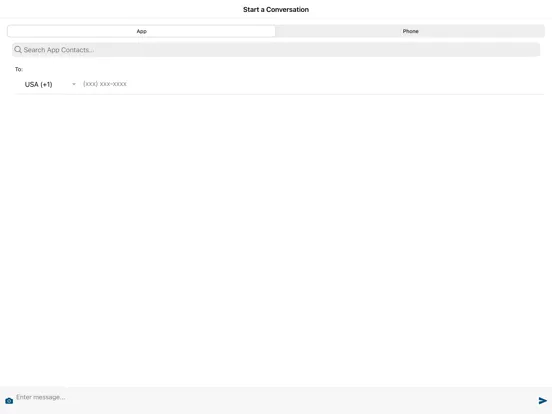Click the Start a Conversation title
The image size is (552, 414).
coord(276,10)
